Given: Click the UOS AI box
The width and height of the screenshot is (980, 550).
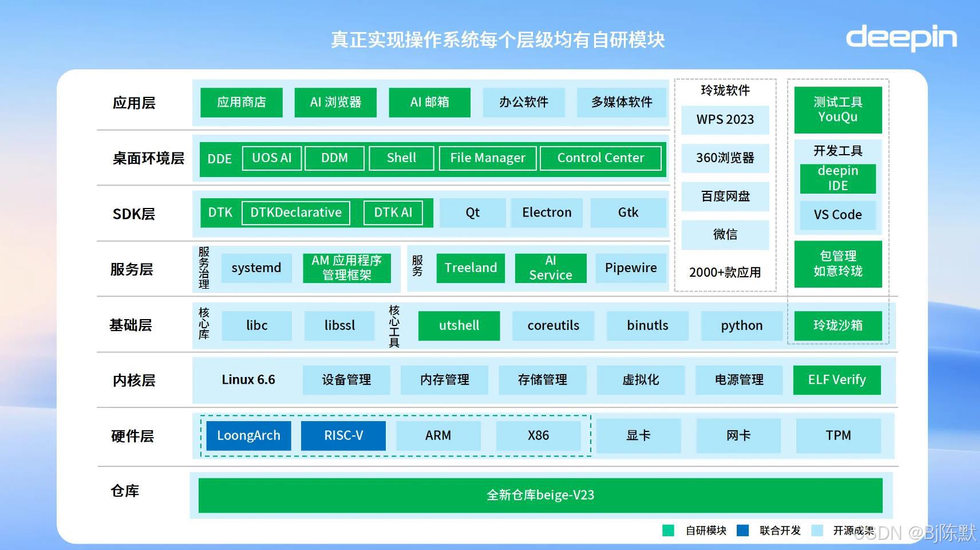Looking at the screenshot, I should tap(272, 158).
